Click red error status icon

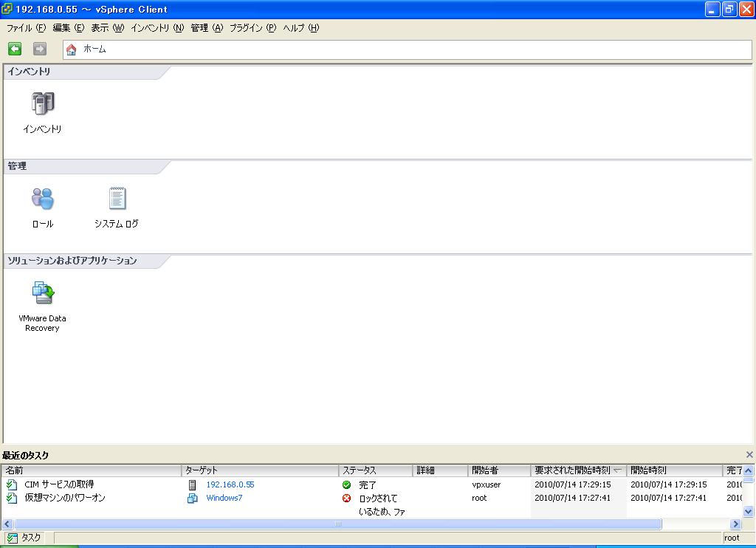347,499
